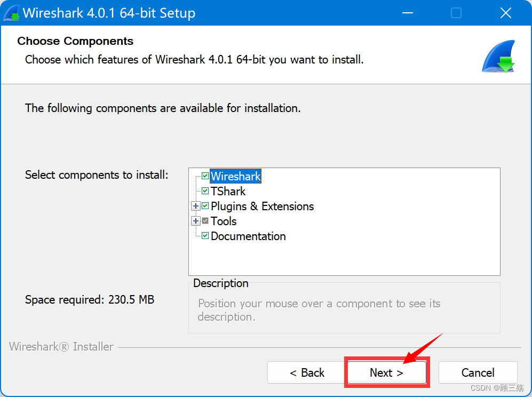Minimize the Wireshark Setup window
This screenshot has width=532, height=397.
(x=408, y=13)
